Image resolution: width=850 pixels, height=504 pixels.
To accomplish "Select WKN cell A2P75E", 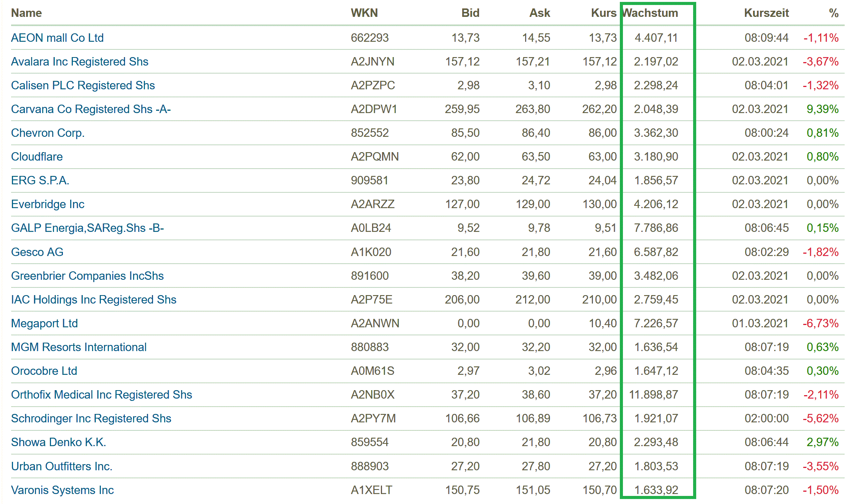I will point(372,300).
